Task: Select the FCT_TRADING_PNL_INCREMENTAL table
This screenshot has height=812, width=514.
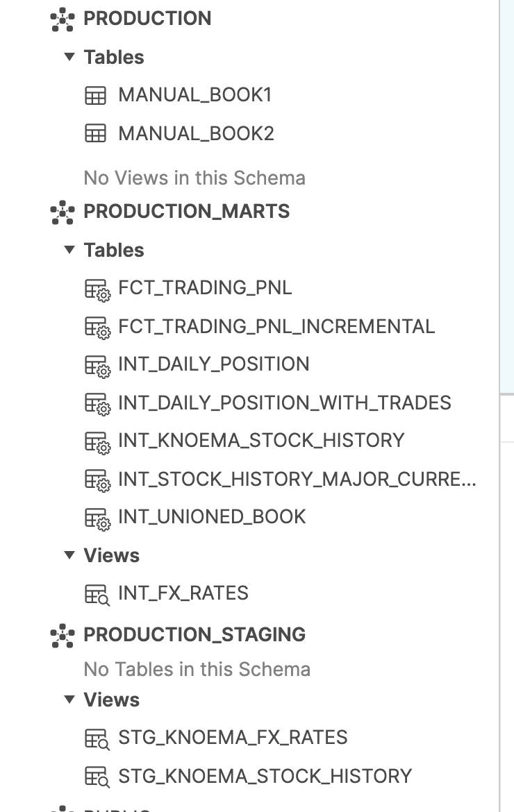Action: pos(276,327)
